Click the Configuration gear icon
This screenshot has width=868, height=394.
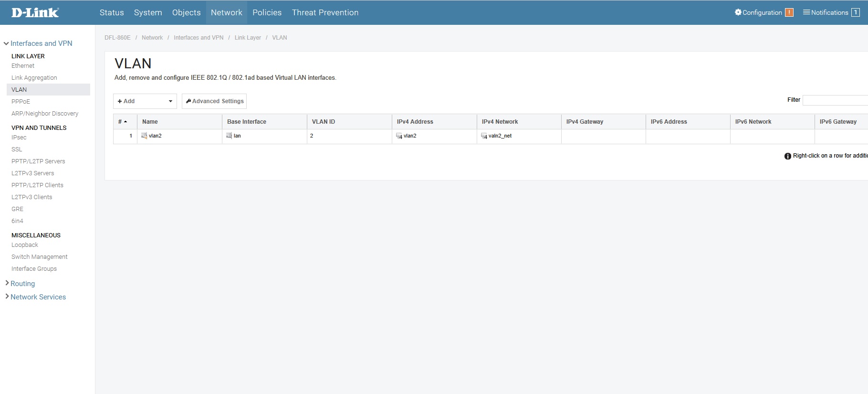738,12
